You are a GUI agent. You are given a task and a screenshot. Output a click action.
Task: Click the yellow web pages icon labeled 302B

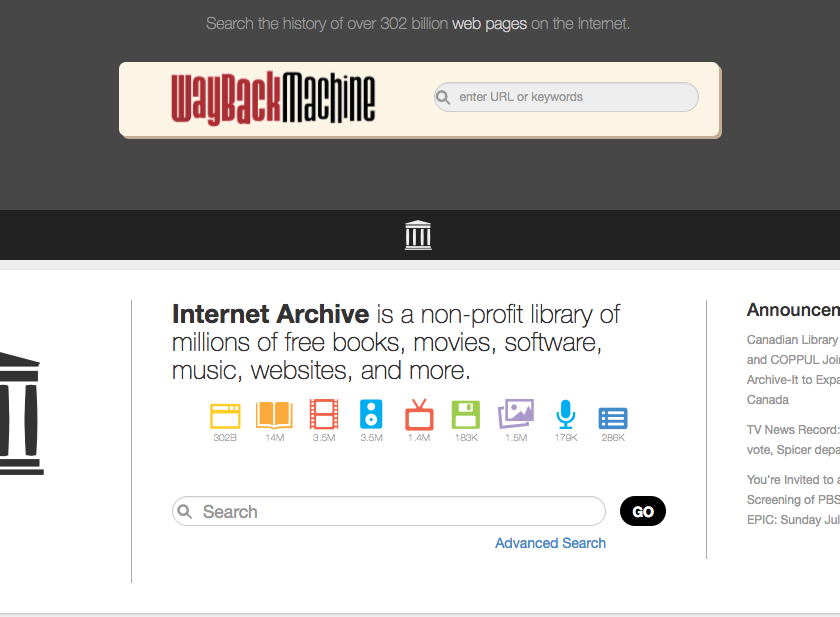225,416
